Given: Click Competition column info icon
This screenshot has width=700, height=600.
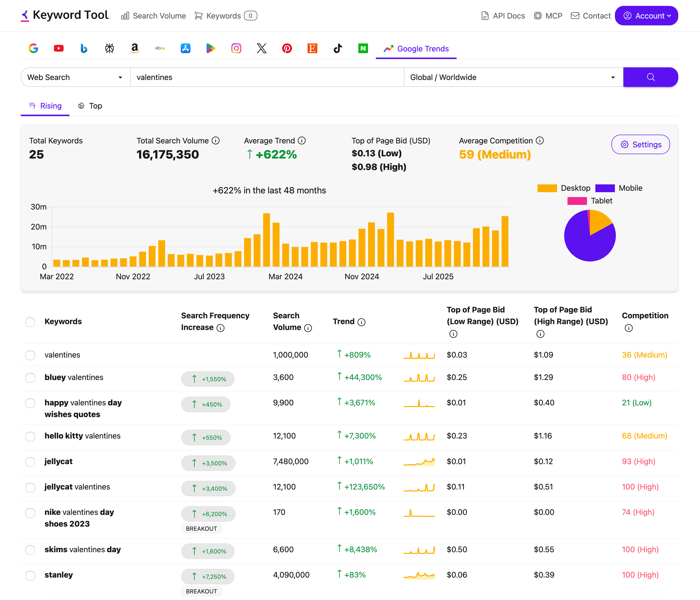Looking at the screenshot, I should (629, 328).
